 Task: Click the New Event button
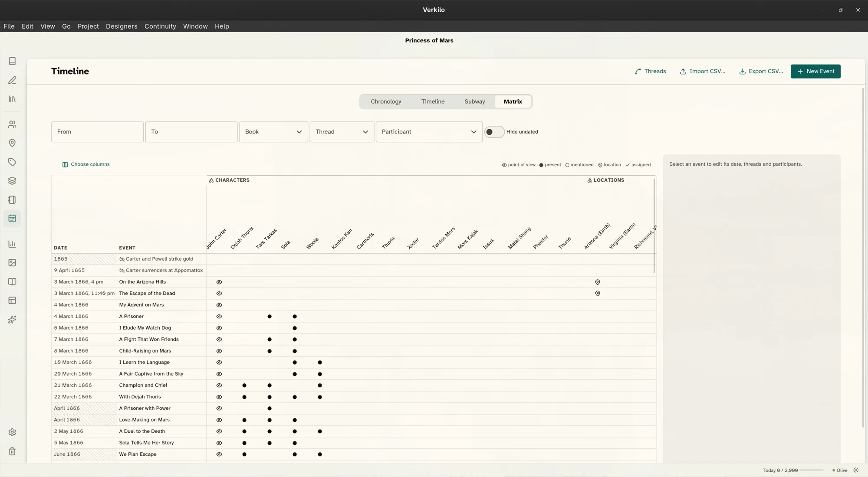click(815, 72)
